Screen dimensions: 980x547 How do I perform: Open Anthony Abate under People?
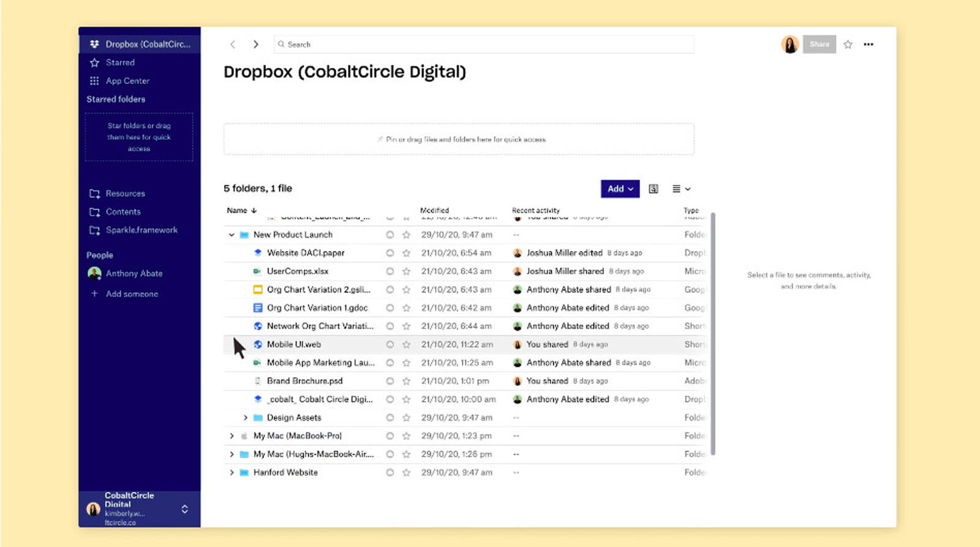pos(134,274)
